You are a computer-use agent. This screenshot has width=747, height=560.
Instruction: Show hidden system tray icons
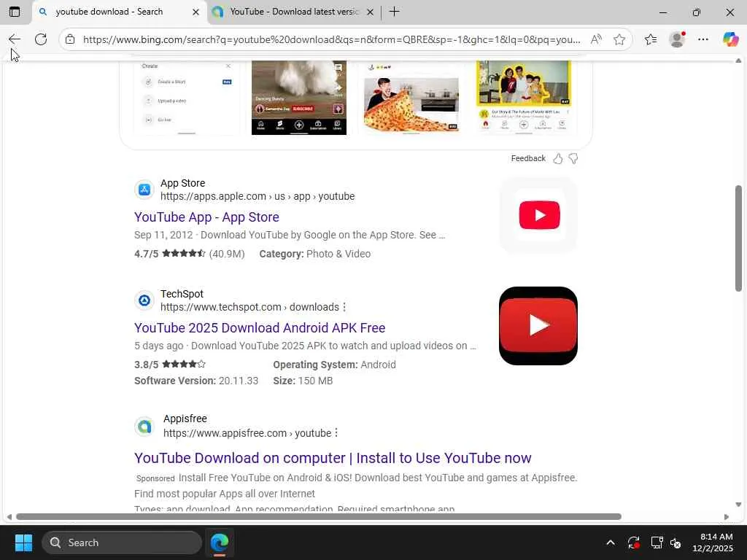tap(611, 542)
